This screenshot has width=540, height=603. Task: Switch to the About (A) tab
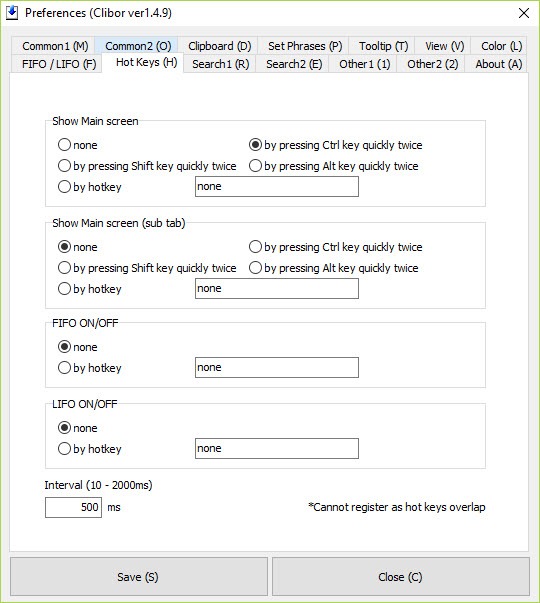(498, 64)
